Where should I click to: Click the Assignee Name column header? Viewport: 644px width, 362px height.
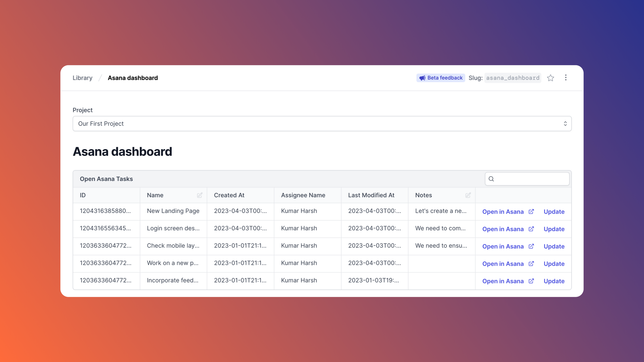308,195
